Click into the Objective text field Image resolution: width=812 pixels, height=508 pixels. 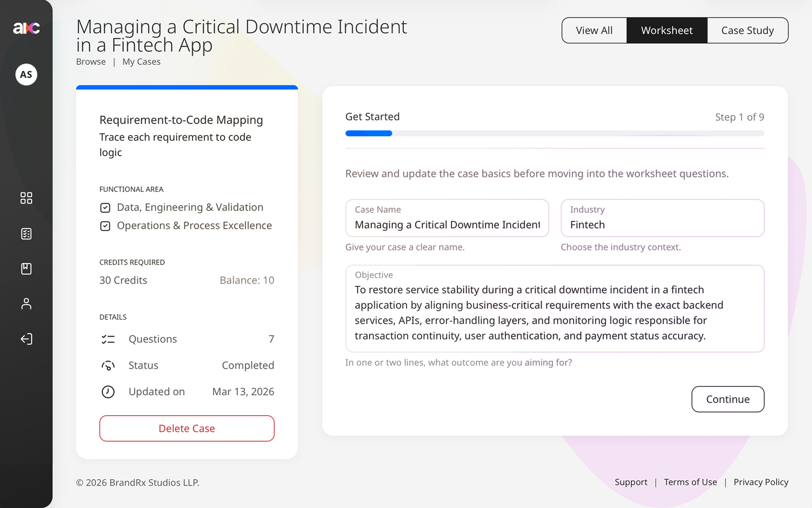pos(554,312)
